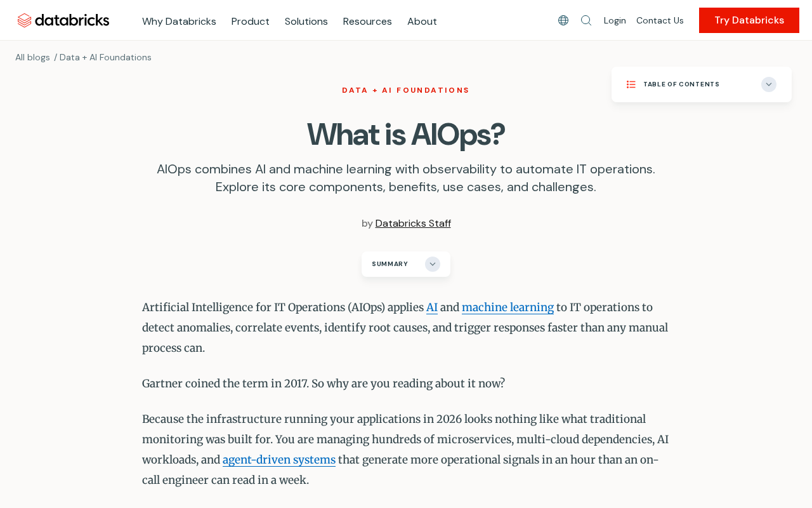The width and height of the screenshot is (812, 508).
Task: Open the language globe selector
Action: tap(563, 20)
